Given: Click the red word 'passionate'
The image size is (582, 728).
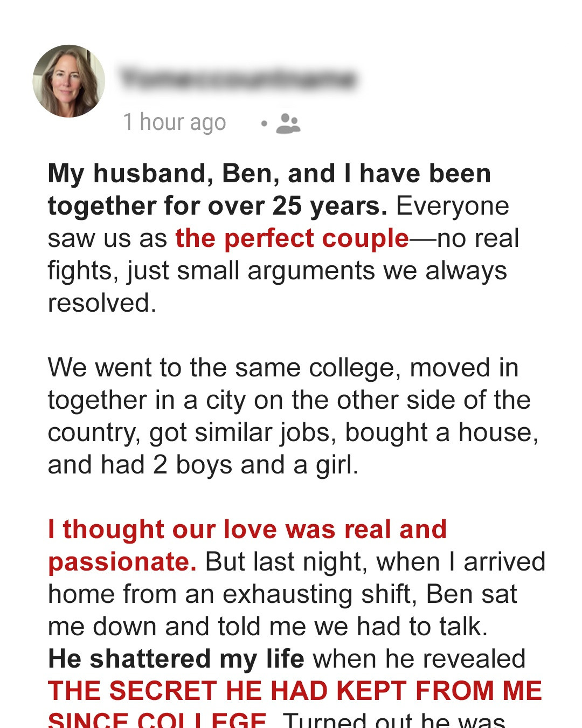Looking at the screenshot, I should click(120, 561).
